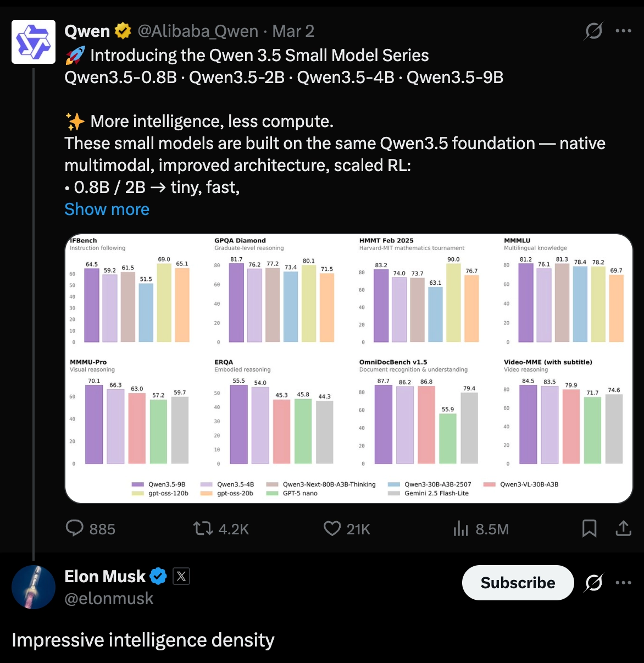Open the more options menu on the Qwen tweet
Image resolution: width=644 pixels, height=663 pixels.
(624, 31)
